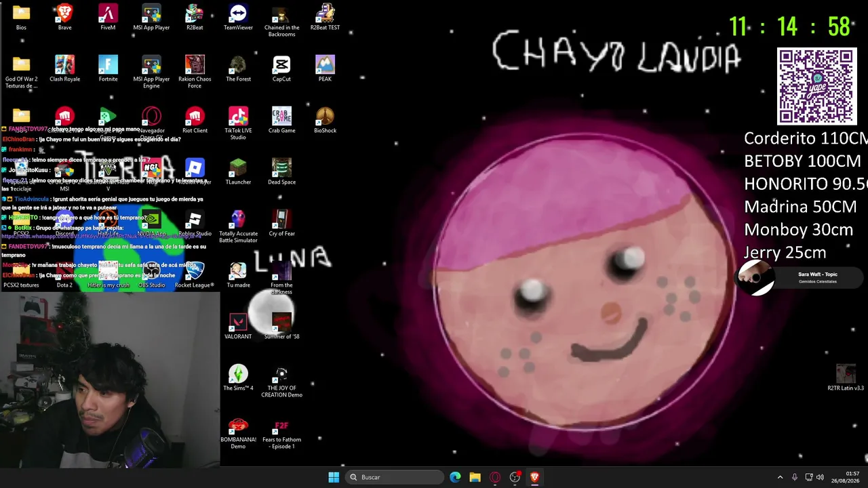
Task: Open God Of War 2 Texturas folder
Action: click(21, 72)
